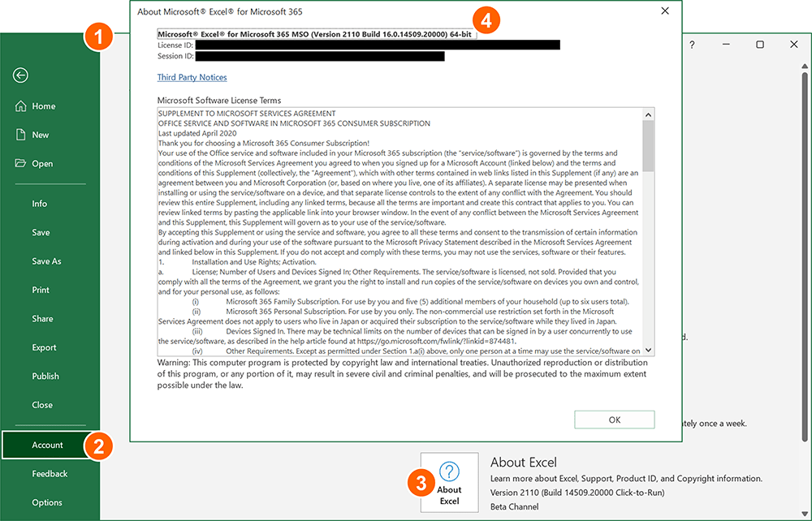Click the 'Beta Channel' text
Screen dimensions: 812x521
514,506
